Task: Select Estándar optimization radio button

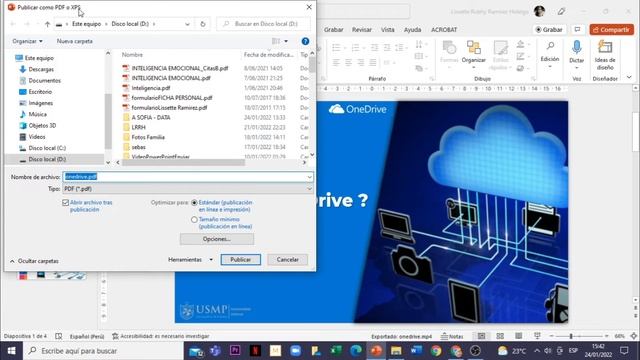Action: [x=194, y=202]
